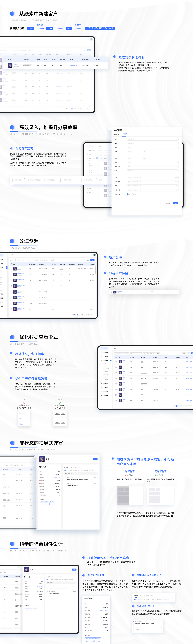Expand the 性别 dropdown in 新建线索
Image resolution: width=193 pixels, height=644 pixels.
tap(153, 162)
